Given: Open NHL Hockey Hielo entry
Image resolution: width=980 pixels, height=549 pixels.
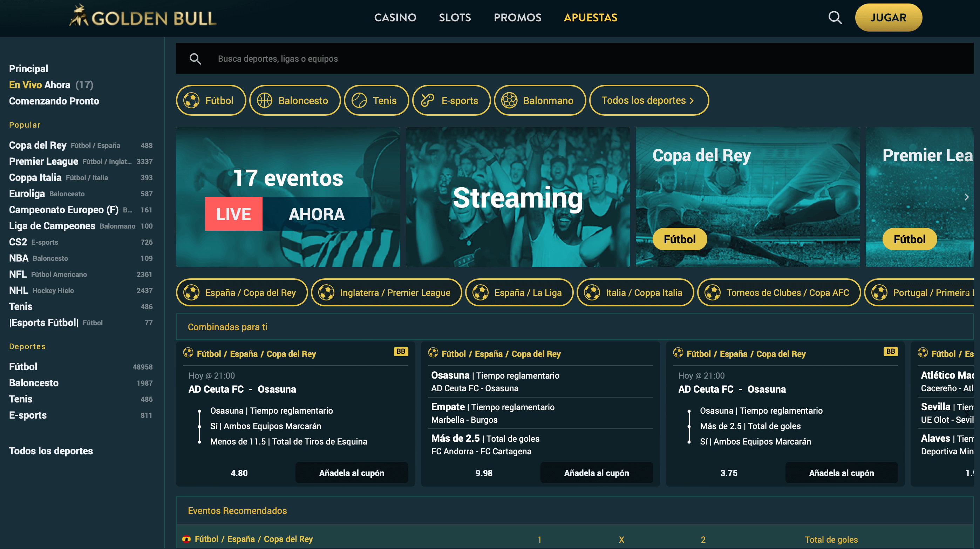Looking at the screenshot, I should pos(81,290).
